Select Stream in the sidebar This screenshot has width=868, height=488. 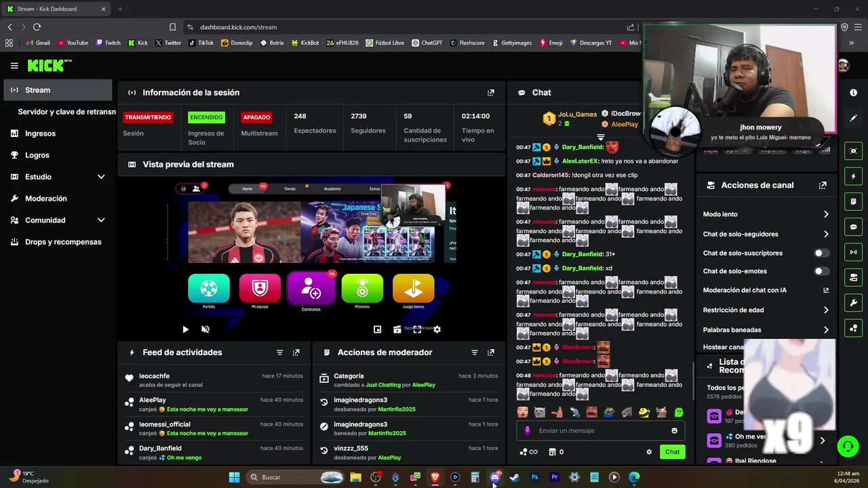[x=58, y=90]
